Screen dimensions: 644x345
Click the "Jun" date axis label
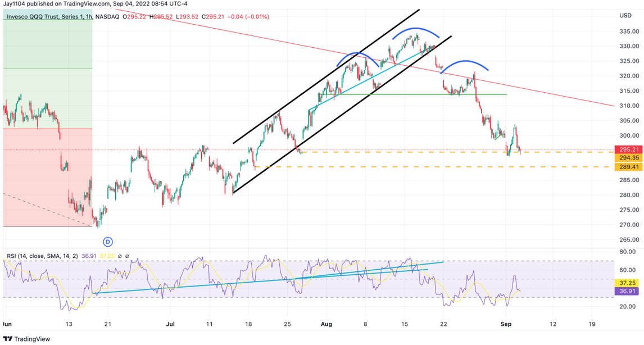pos(7,324)
